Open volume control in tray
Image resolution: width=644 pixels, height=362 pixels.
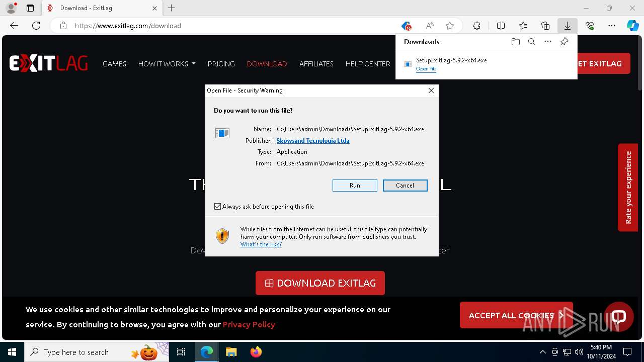tap(579, 352)
